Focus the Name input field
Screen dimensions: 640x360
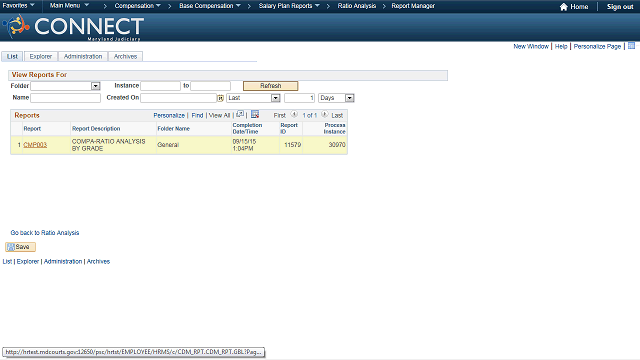tap(65, 98)
